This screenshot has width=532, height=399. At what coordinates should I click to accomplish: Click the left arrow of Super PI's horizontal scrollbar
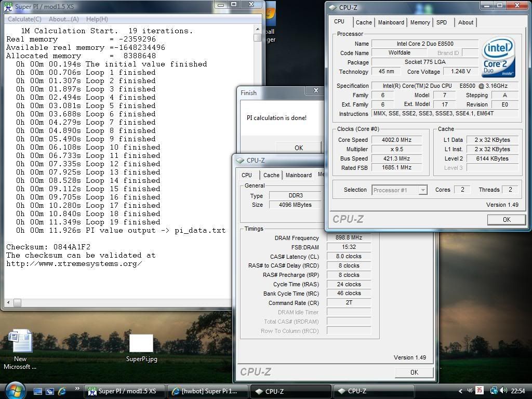click(x=8, y=302)
